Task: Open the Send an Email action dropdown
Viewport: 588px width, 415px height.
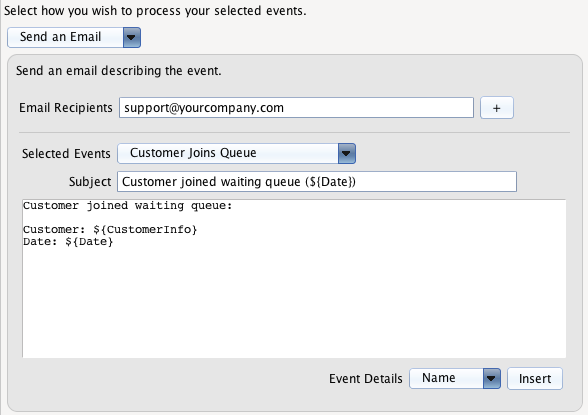Action: (74, 37)
